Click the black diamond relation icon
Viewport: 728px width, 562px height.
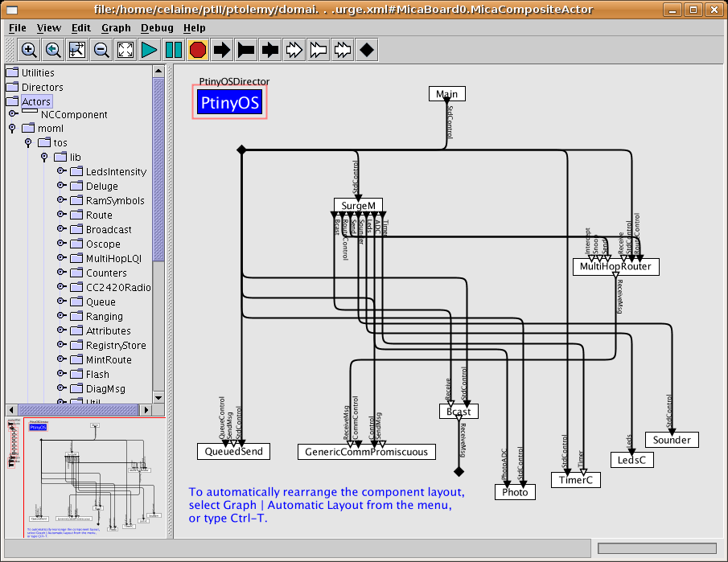click(367, 50)
